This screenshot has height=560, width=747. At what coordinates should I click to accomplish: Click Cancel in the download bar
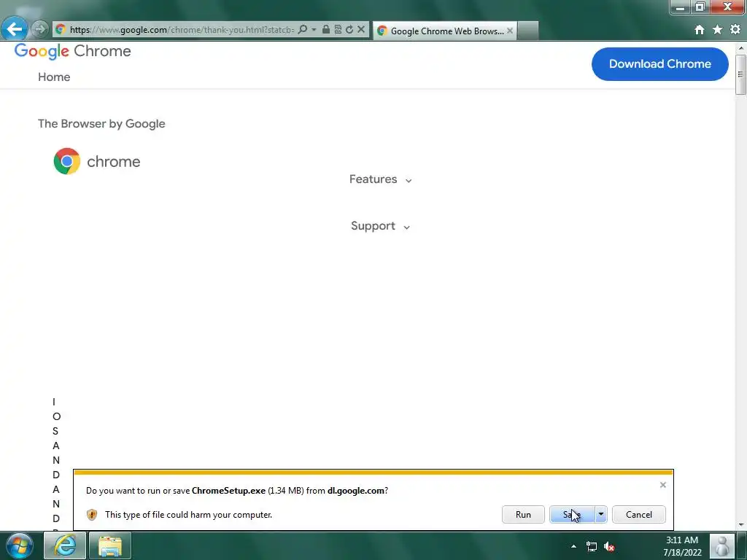click(x=639, y=515)
